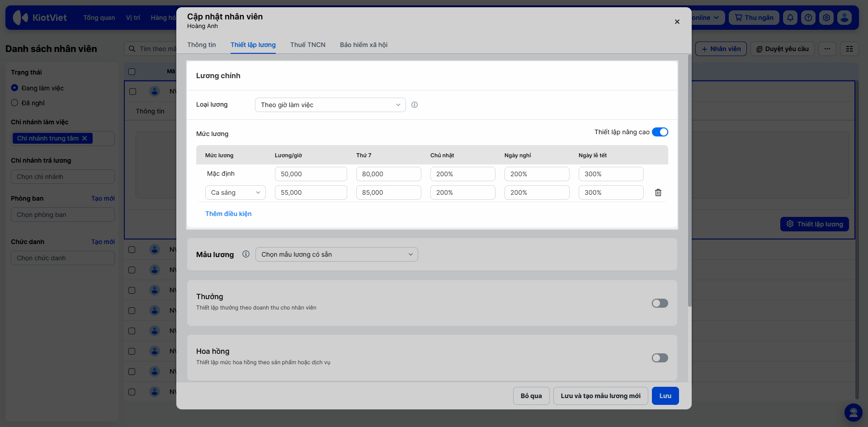Switch to the Thuế TNCN tab
This screenshot has height=427, width=868.
308,45
